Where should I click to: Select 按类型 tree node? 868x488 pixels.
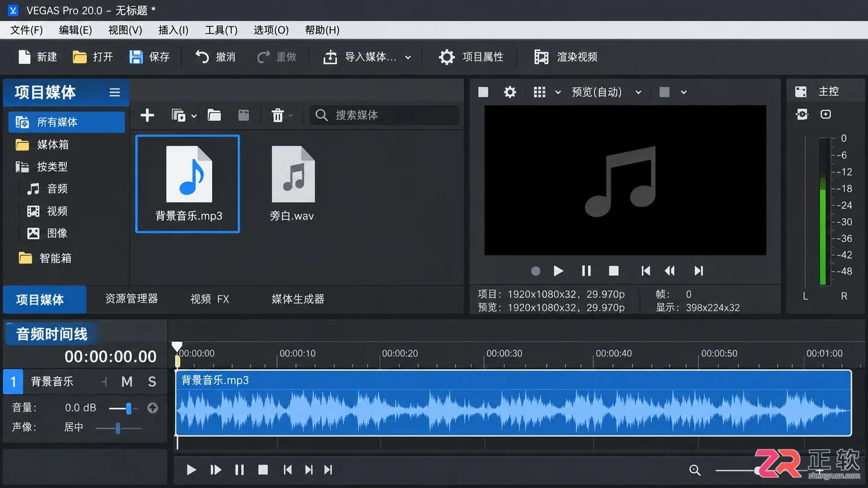[x=42, y=167]
